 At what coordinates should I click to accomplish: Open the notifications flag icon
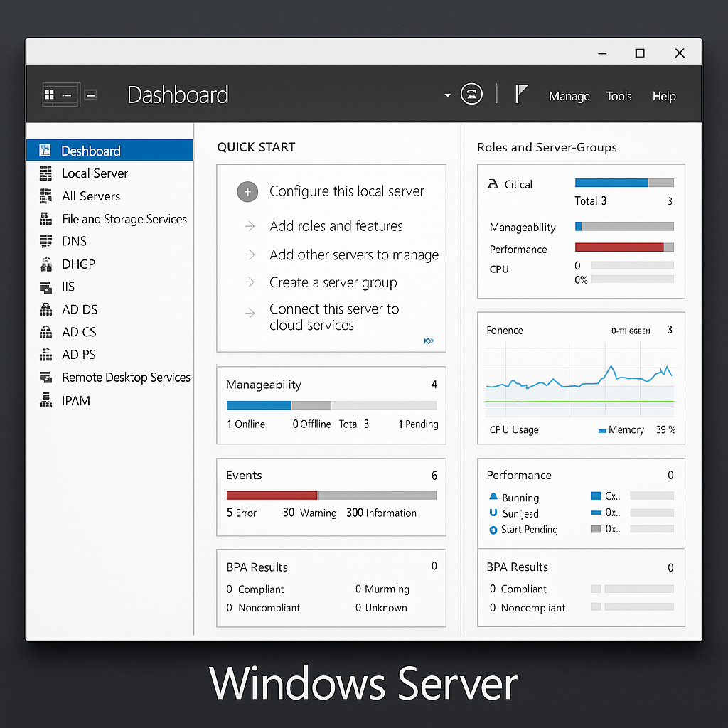[x=521, y=93]
